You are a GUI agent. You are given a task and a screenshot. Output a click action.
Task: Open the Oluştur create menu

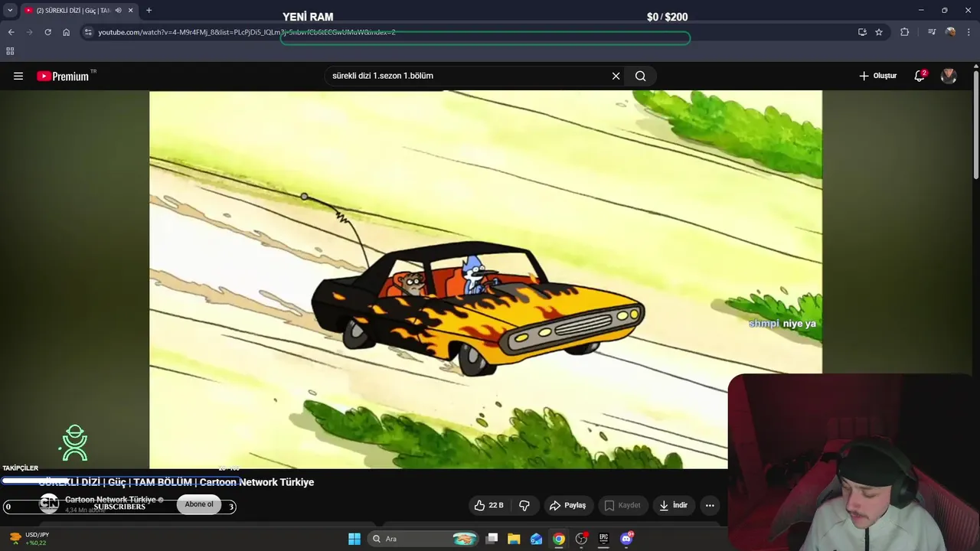point(877,76)
